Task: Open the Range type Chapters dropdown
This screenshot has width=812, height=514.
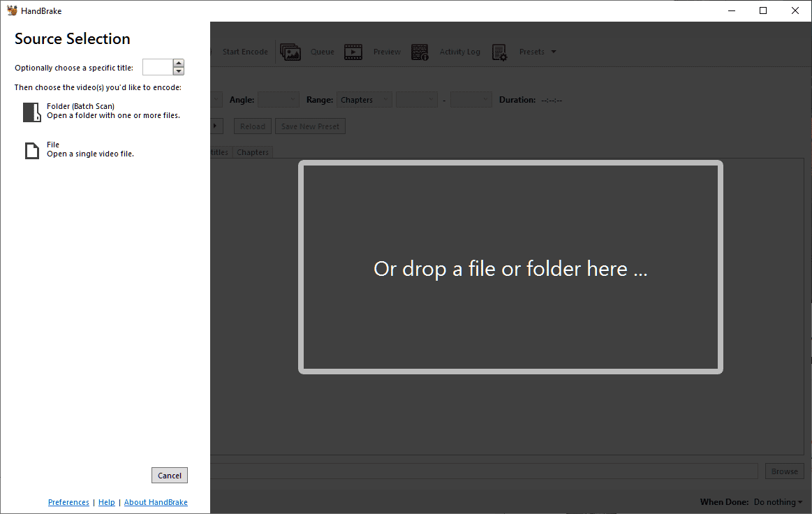Action: tap(364, 99)
